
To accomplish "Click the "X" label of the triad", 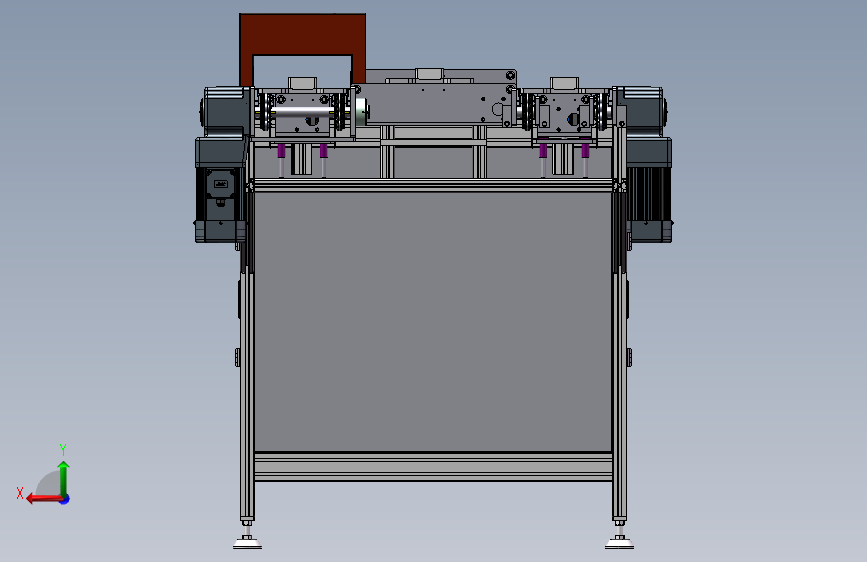I will pyautogui.click(x=20, y=493).
